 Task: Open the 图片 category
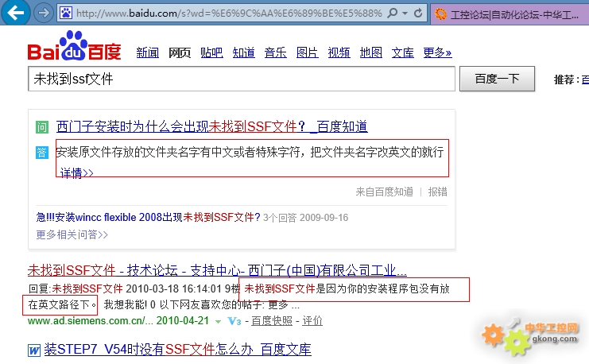(308, 52)
